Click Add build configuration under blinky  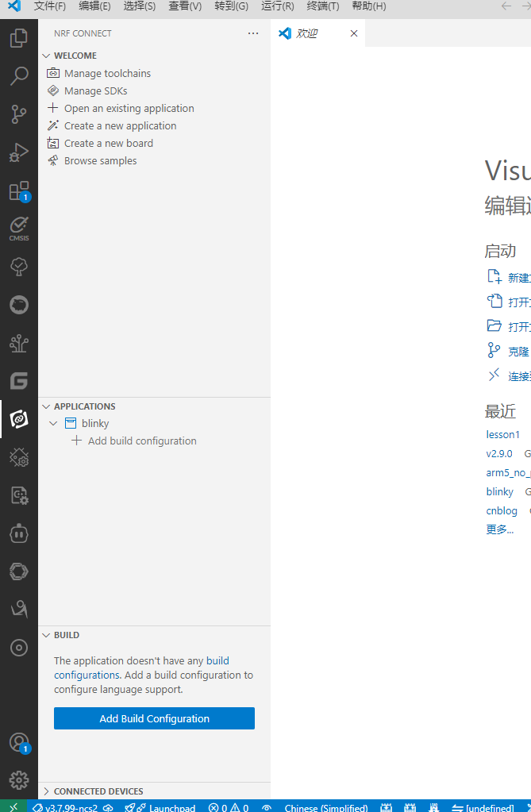click(142, 441)
